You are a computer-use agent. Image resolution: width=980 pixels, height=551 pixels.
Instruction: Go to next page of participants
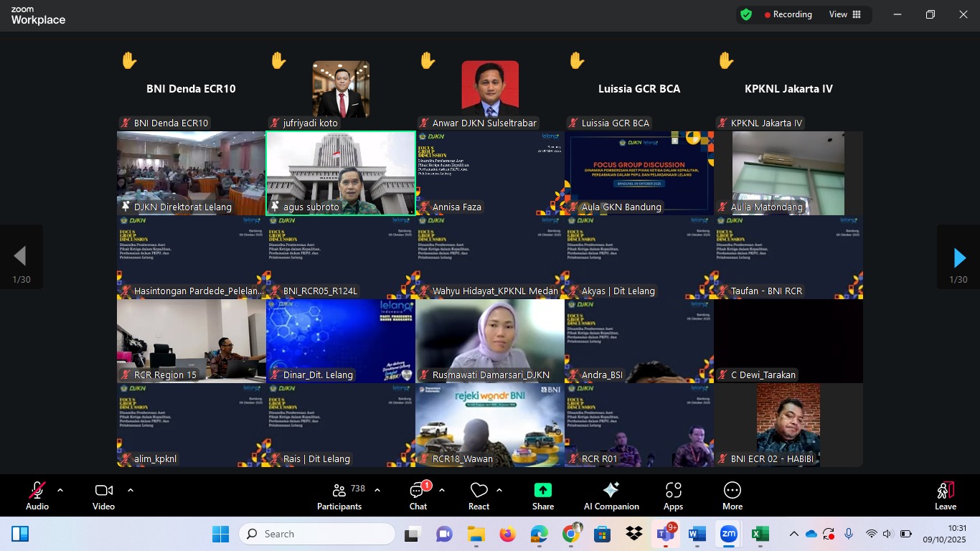tap(958, 258)
